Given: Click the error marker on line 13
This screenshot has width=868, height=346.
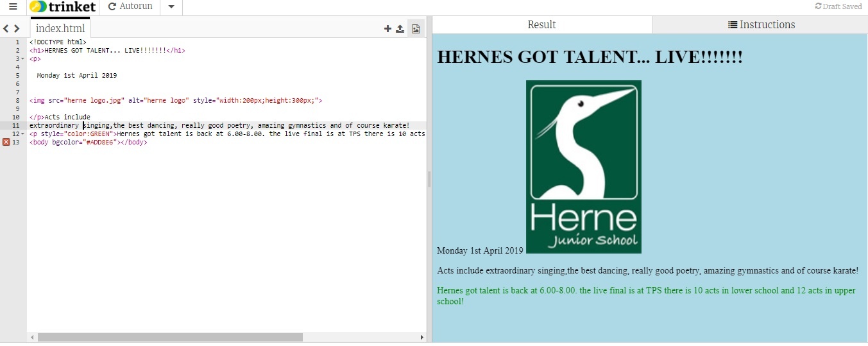Looking at the screenshot, I should click(x=6, y=142).
